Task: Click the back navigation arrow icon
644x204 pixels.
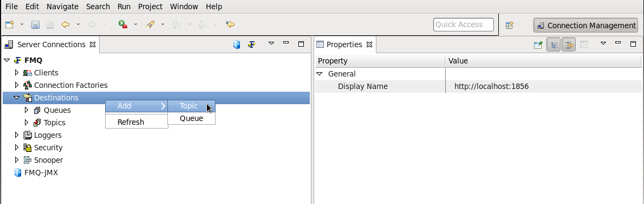Action: [x=65, y=24]
